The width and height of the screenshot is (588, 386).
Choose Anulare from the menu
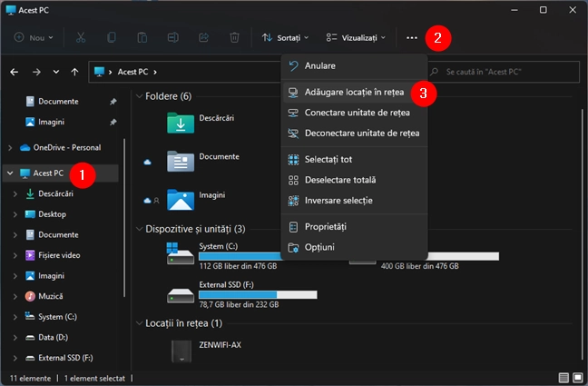[355, 65]
